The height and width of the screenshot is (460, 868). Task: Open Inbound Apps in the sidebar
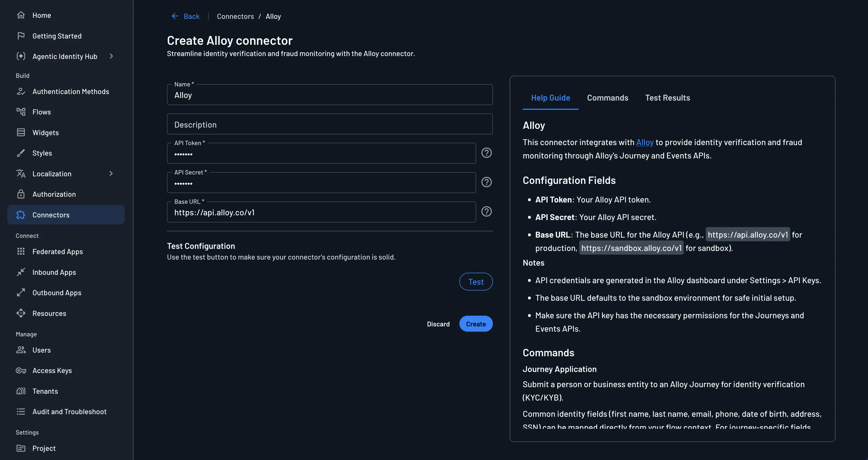coord(66,272)
